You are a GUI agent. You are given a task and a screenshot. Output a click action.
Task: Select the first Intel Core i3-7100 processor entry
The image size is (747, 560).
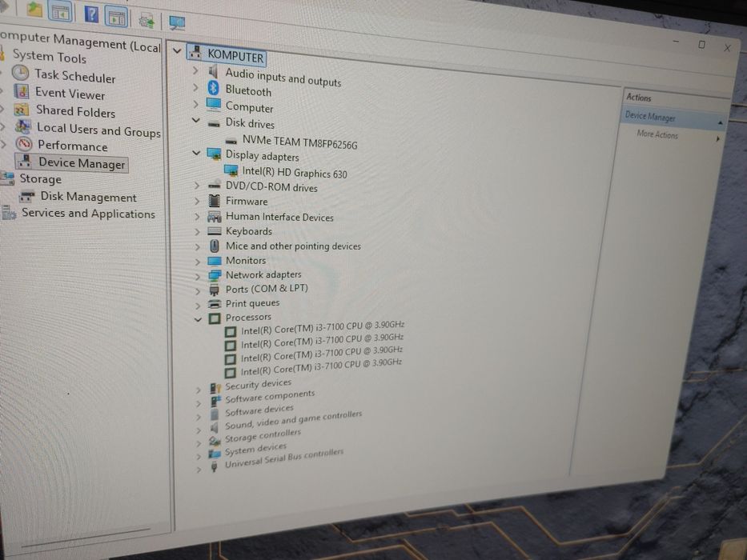point(322,328)
